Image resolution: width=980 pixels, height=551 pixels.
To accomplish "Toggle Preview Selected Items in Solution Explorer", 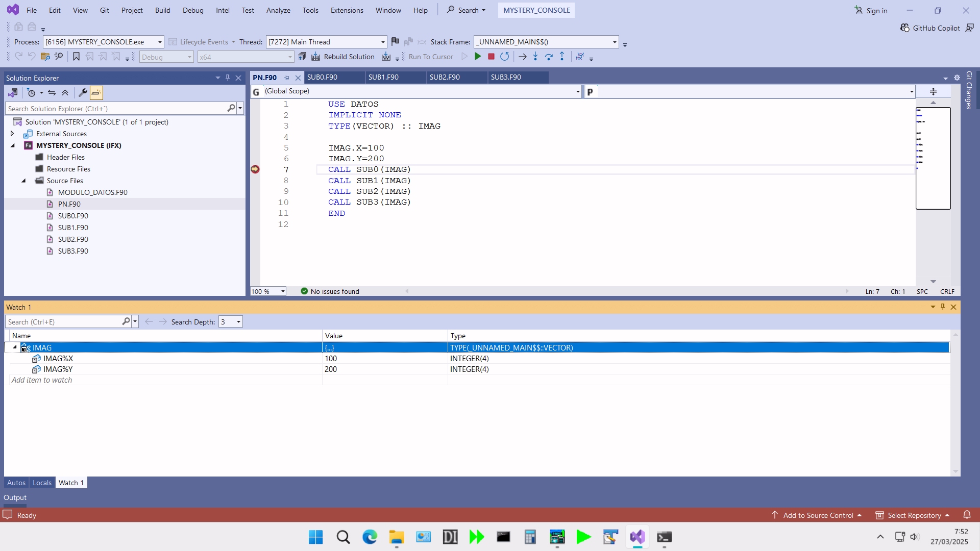I will coord(96,93).
